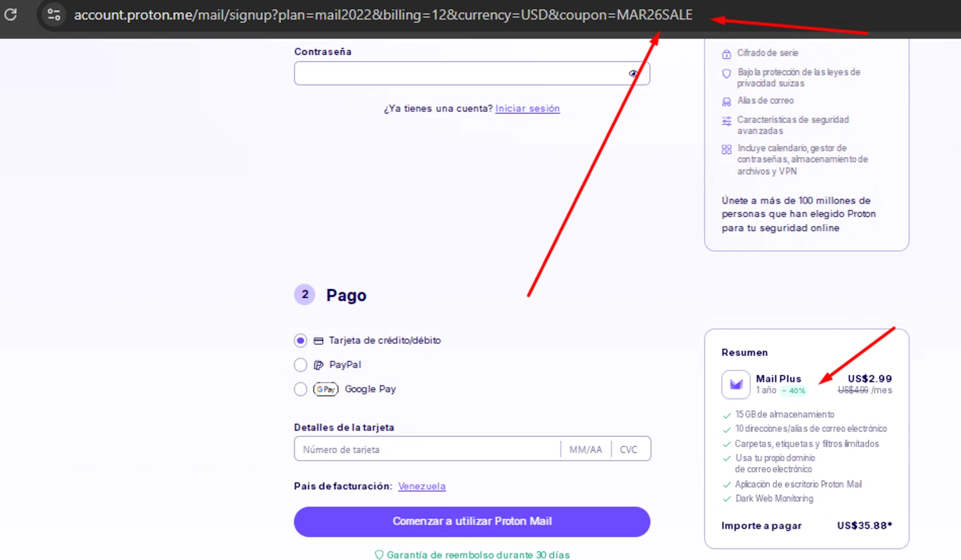This screenshot has width=961, height=560.
Task: Focus the Número de tarjeta field
Action: coord(427,449)
